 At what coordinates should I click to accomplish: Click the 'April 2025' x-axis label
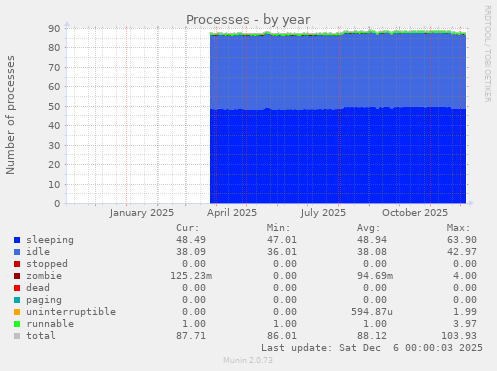pyautogui.click(x=232, y=213)
